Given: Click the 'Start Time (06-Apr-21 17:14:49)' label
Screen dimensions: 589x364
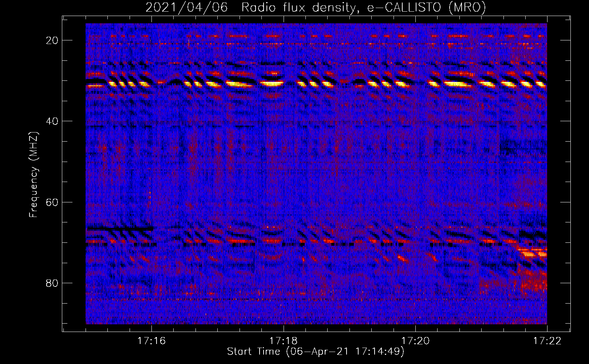Looking at the screenshot, I should [316, 352].
